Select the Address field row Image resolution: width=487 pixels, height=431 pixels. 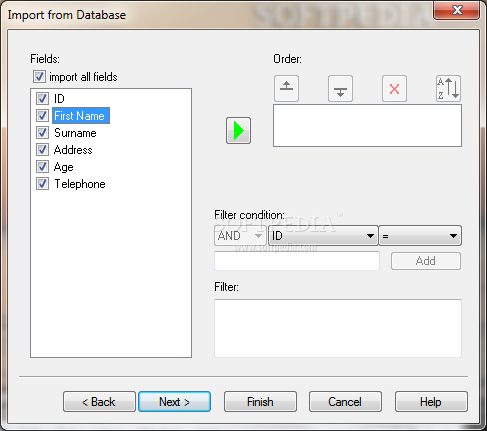73,150
